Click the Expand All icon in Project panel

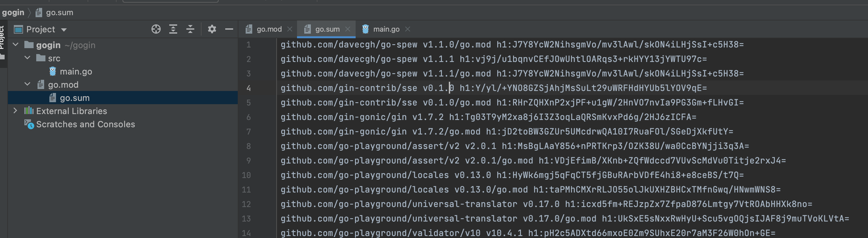pos(173,29)
